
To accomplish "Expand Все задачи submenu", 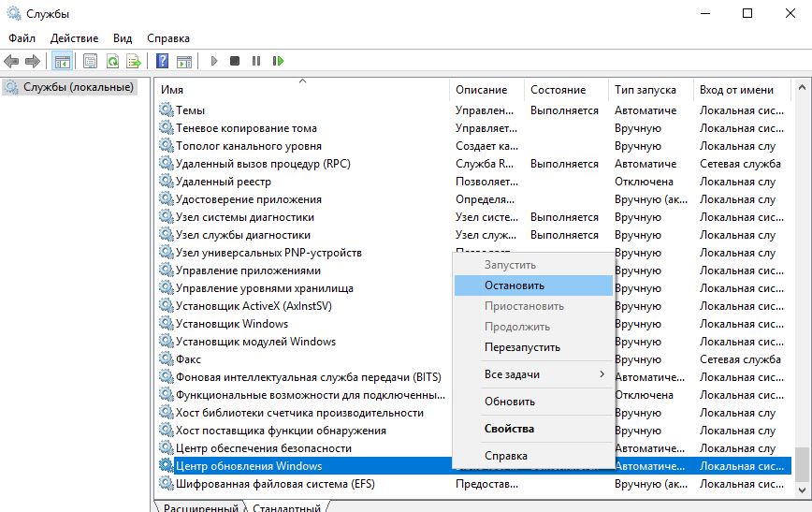I will pos(533,374).
